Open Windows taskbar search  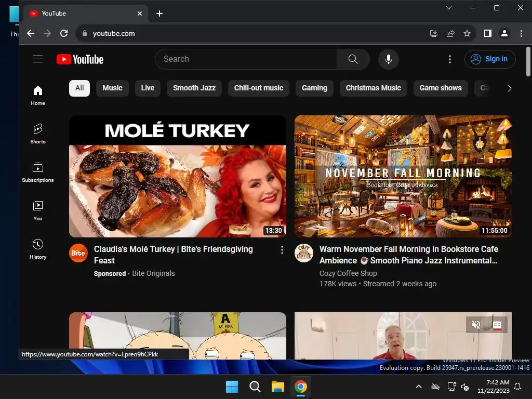point(255,387)
